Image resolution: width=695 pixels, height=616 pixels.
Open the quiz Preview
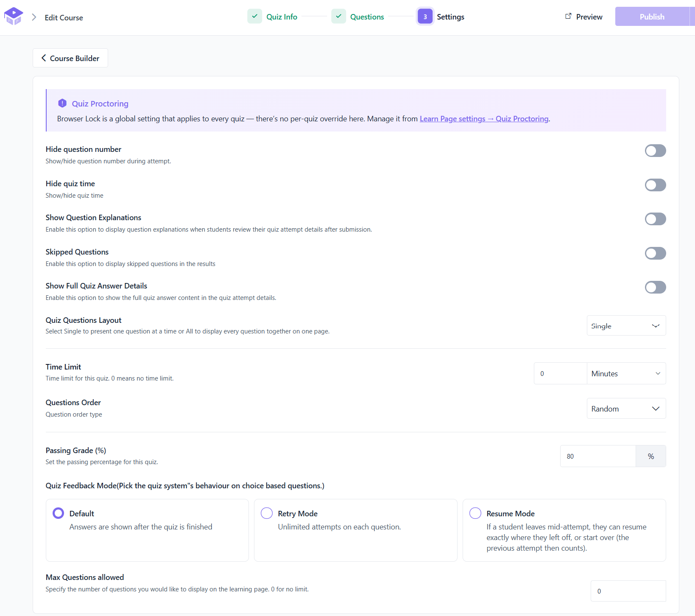tap(584, 17)
